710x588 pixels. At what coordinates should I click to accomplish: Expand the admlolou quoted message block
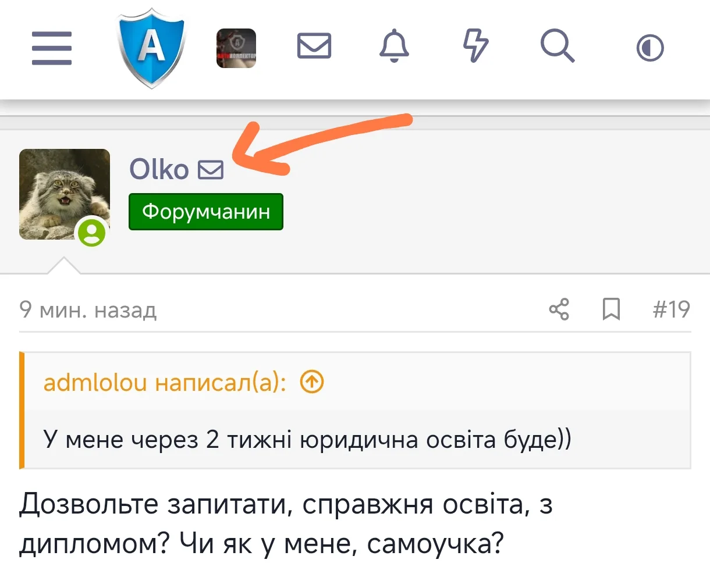point(307,440)
